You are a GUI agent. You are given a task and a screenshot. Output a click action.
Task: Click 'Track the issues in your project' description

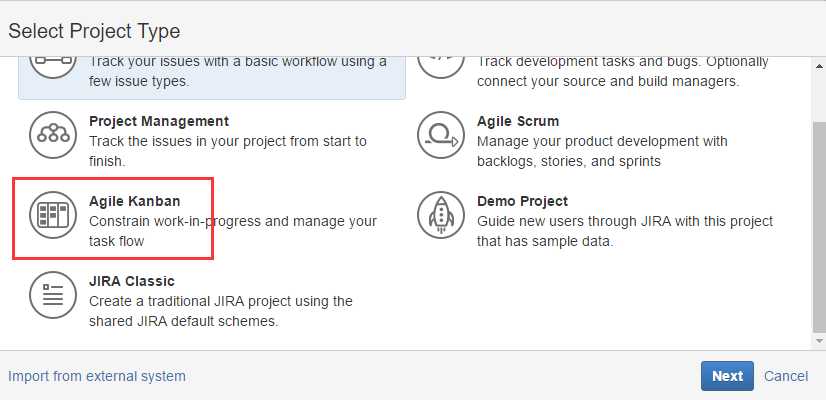[228, 151]
